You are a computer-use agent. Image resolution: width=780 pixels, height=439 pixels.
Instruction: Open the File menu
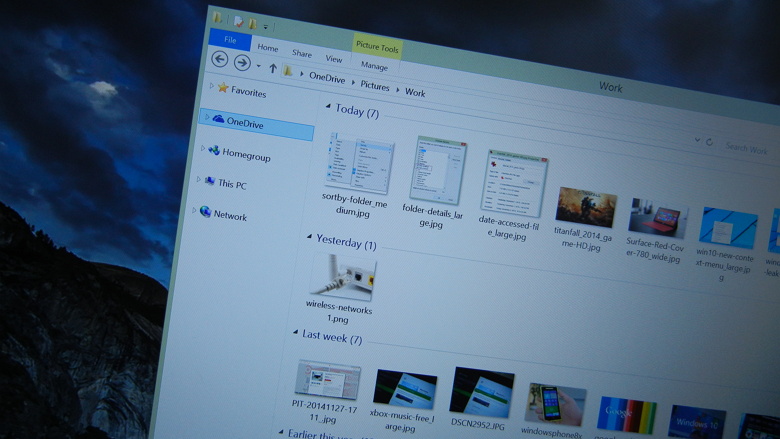(x=230, y=40)
